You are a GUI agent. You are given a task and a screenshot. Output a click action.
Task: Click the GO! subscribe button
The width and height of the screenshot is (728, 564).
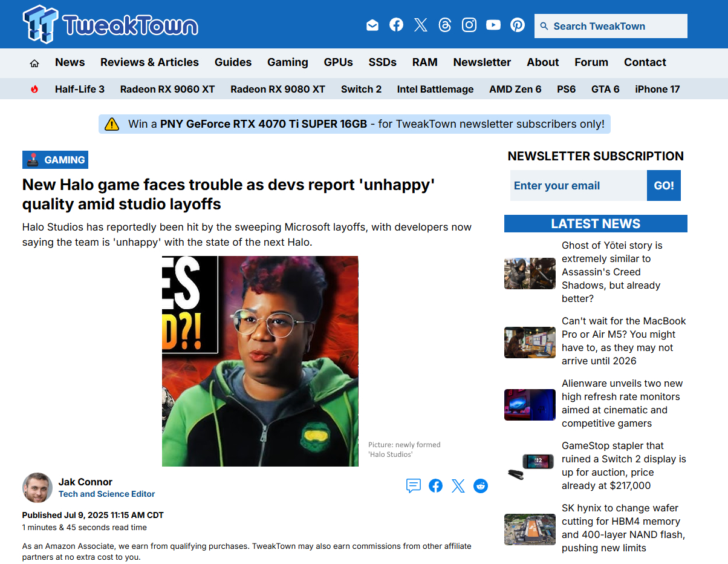click(664, 185)
